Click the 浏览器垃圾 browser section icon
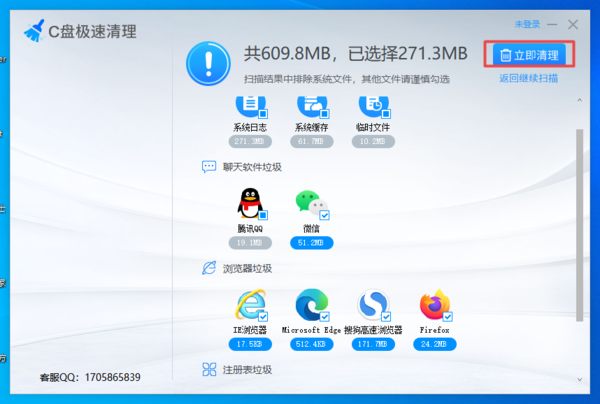Image resolution: width=600 pixels, height=404 pixels. coord(209,268)
